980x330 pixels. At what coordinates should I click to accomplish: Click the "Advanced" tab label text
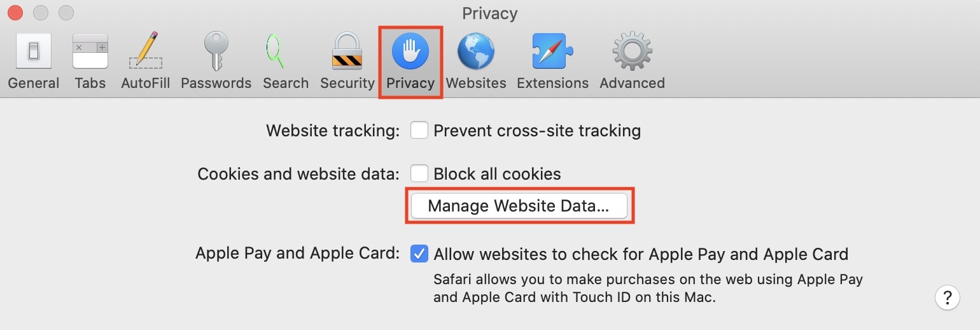click(x=632, y=83)
